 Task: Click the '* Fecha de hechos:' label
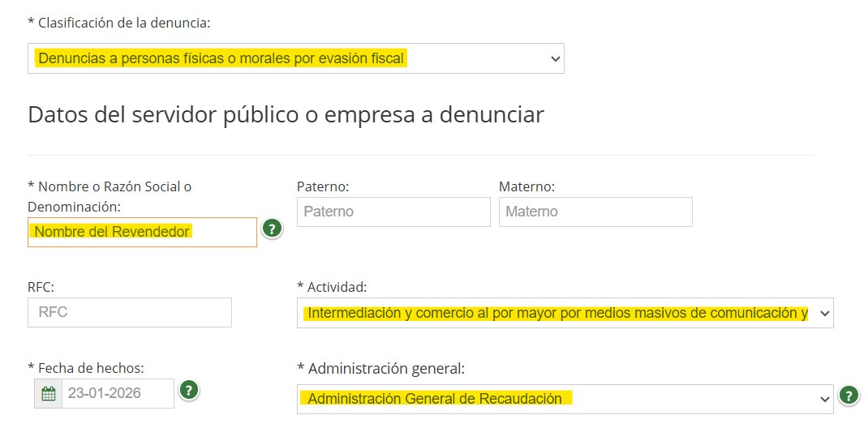click(x=86, y=368)
